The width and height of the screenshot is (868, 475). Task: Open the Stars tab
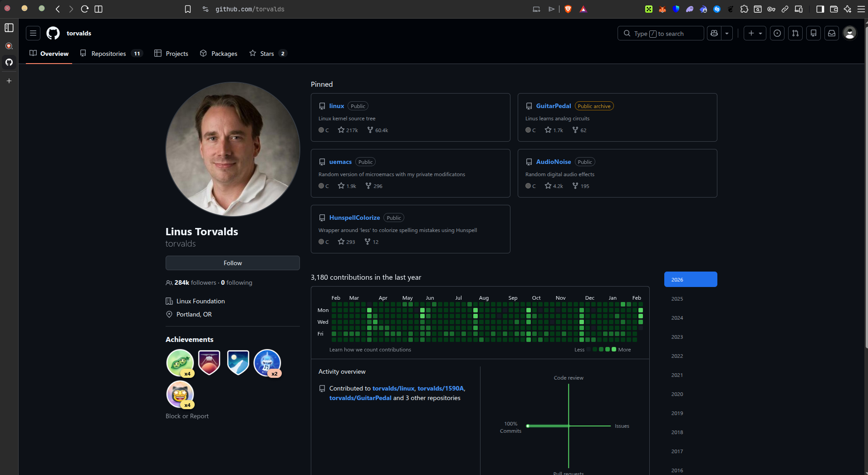(267, 53)
